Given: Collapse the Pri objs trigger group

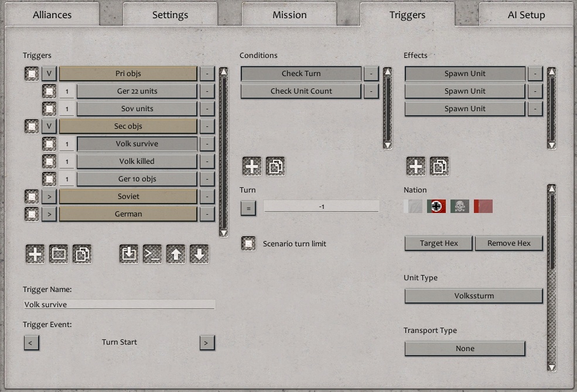Looking at the screenshot, I should tap(49, 73).
